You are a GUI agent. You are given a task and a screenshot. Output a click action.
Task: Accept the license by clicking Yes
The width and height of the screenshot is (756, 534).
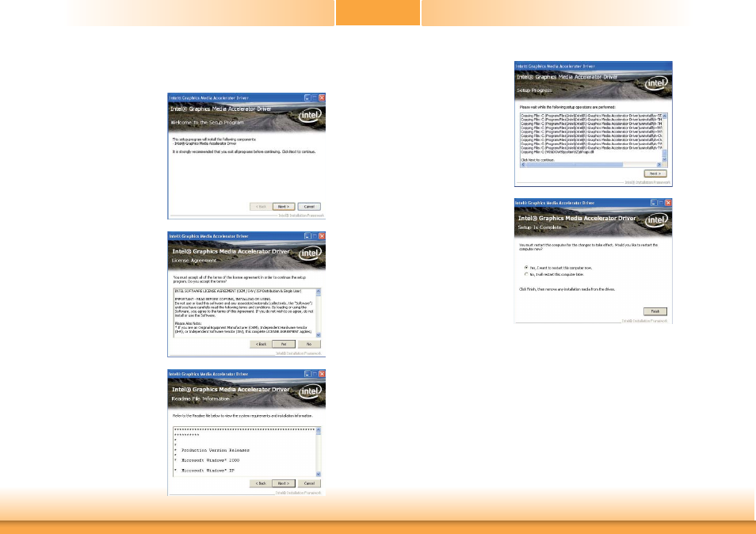click(x=284, y=345)
